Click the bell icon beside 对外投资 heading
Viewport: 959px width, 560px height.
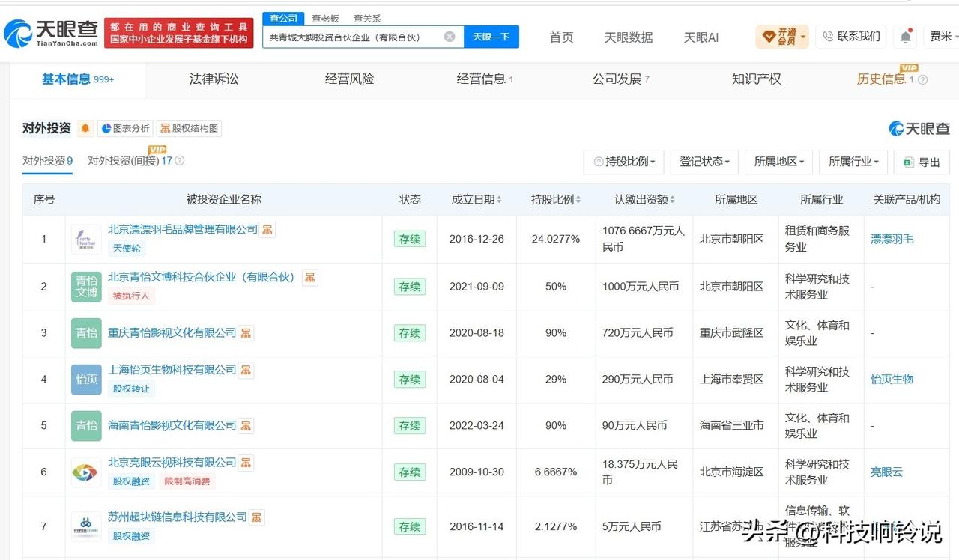pos(85,129)
